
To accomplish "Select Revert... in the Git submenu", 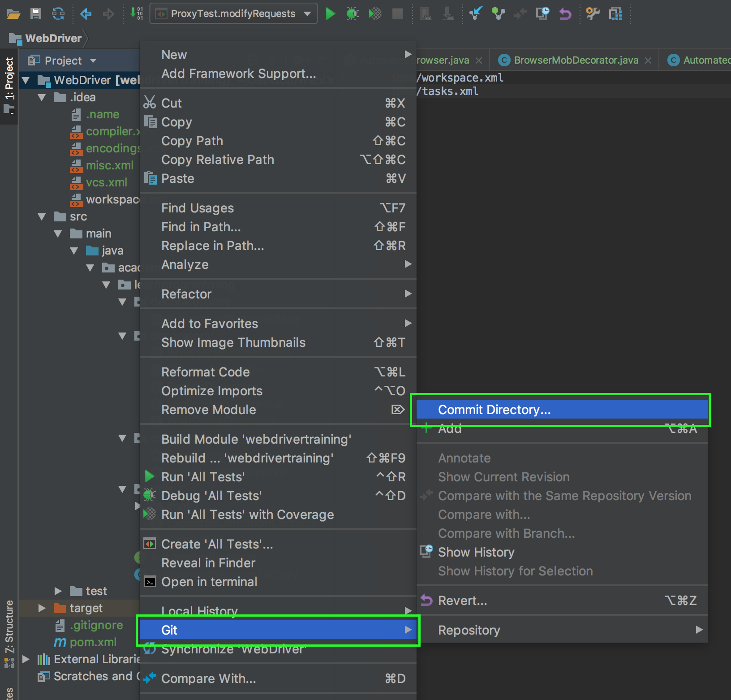I will (462, 601).
